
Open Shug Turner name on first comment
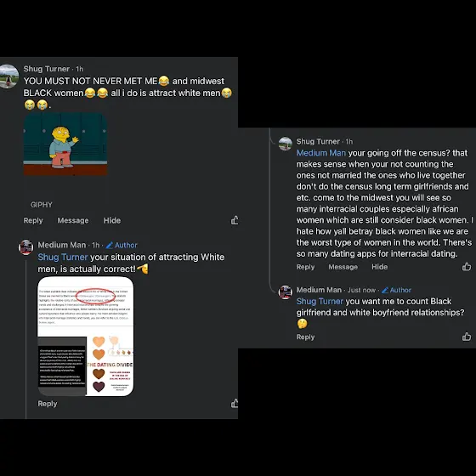[x=47, y=69]
